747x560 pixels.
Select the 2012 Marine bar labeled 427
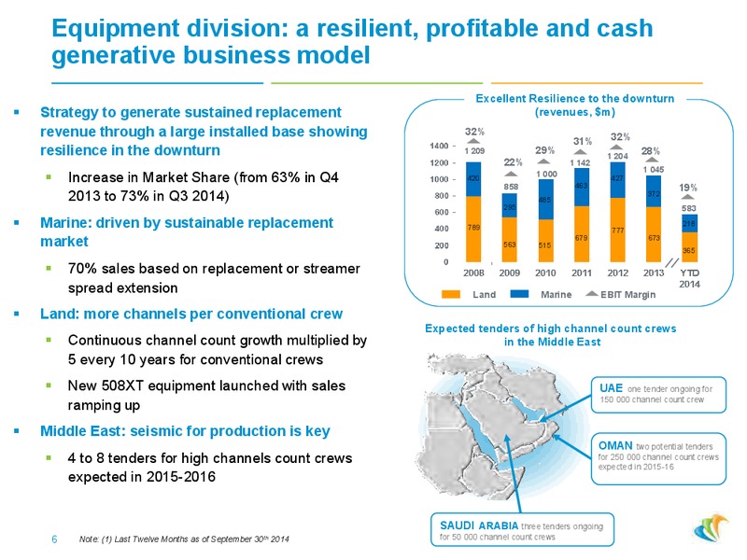617,180
